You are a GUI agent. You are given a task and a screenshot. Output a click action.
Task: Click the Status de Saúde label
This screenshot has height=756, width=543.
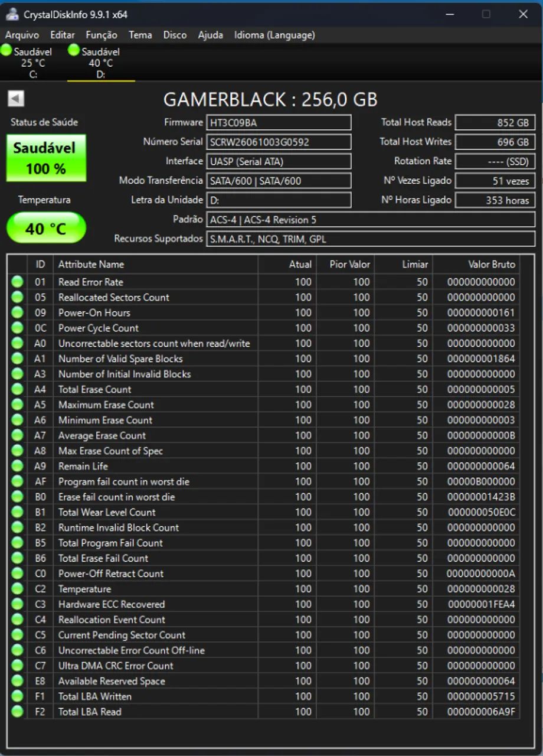coord(44,122)
